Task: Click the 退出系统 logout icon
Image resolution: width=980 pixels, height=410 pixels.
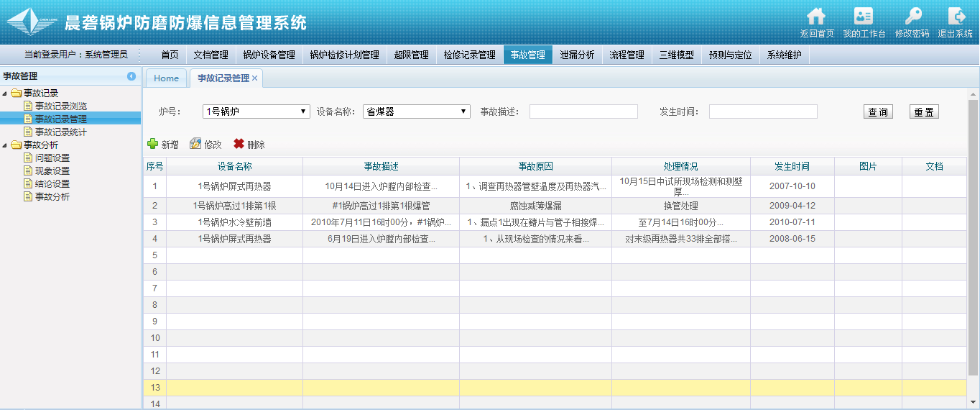Action: [956, 17]
